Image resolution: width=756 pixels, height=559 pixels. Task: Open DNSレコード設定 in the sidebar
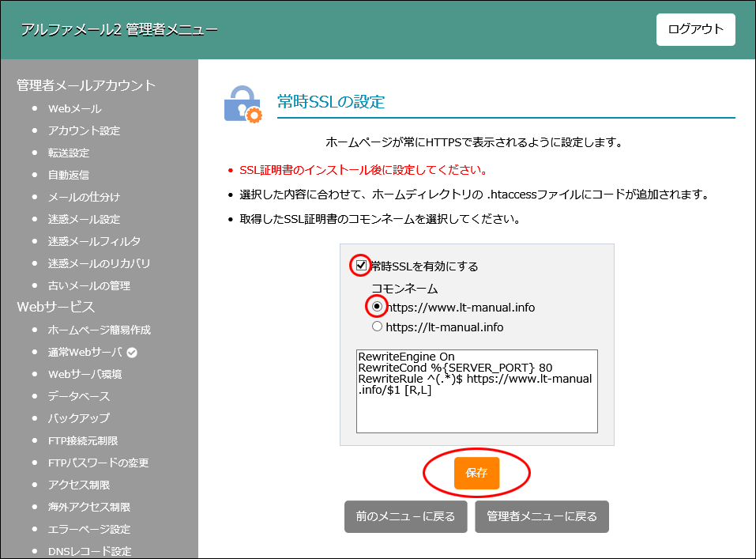90,551
